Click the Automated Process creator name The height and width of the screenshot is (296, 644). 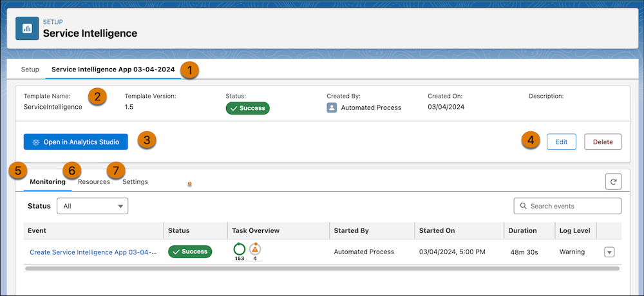(x=372, y=107)
